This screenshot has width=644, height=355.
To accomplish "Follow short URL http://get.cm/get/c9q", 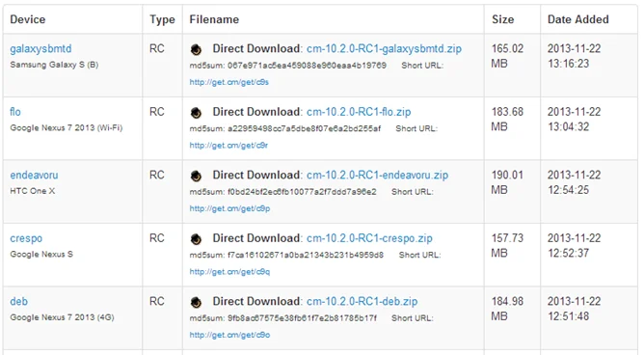I will (229, 272).
